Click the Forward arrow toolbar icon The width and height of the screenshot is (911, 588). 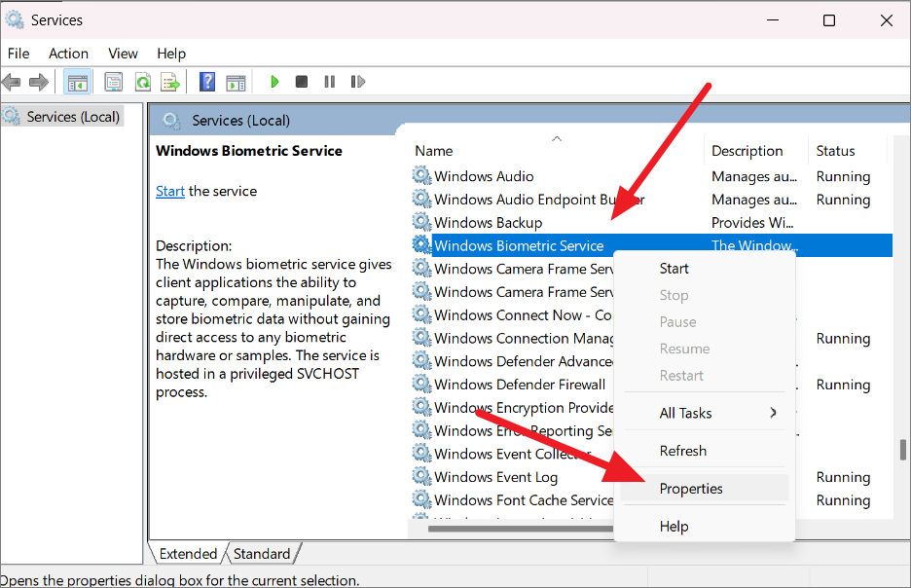click(39, 82)
